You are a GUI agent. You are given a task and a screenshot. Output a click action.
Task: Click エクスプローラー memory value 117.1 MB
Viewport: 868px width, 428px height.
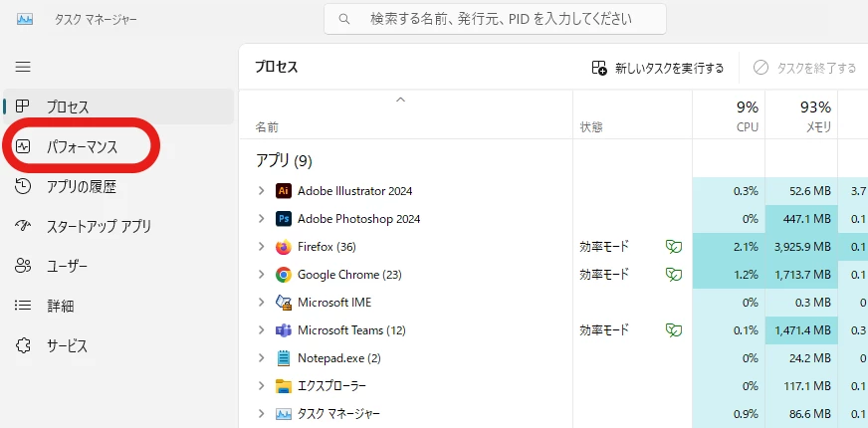coord(809,386)
